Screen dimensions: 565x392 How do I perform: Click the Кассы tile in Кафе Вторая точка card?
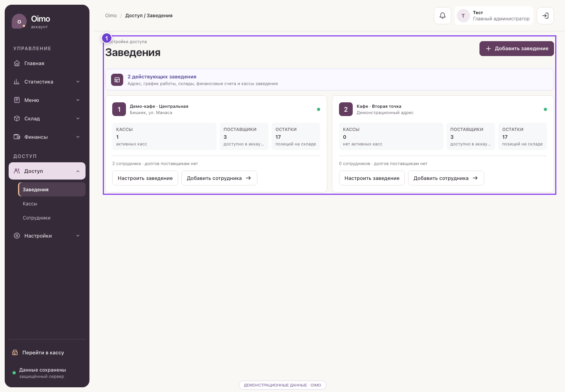[x=391, y=136]
